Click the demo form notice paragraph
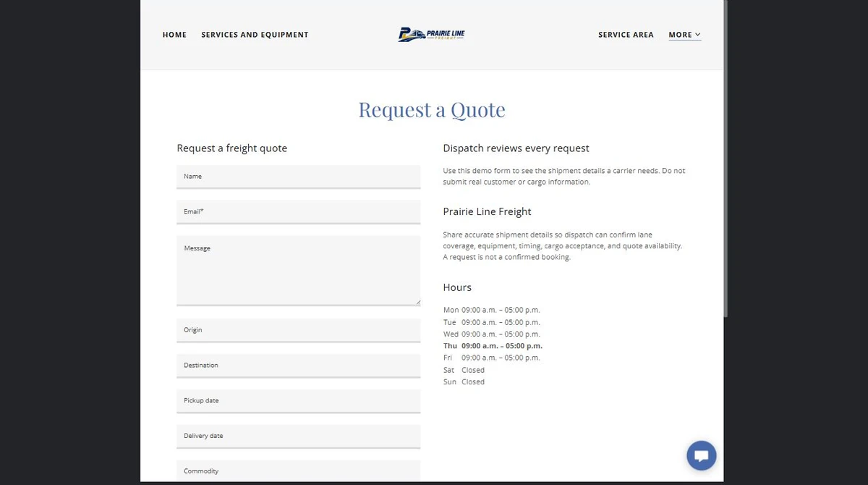The image size is (868, 485). click(x=564, y=177)
